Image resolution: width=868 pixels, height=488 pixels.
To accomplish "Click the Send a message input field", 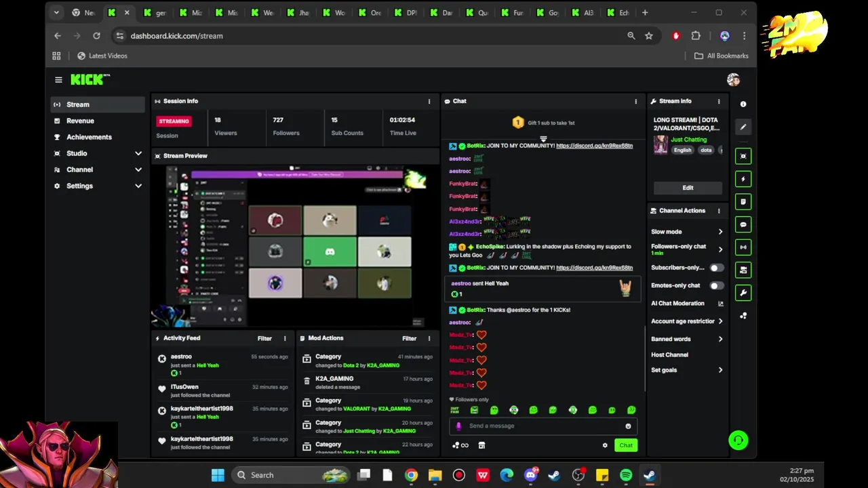I will (542, 426).
